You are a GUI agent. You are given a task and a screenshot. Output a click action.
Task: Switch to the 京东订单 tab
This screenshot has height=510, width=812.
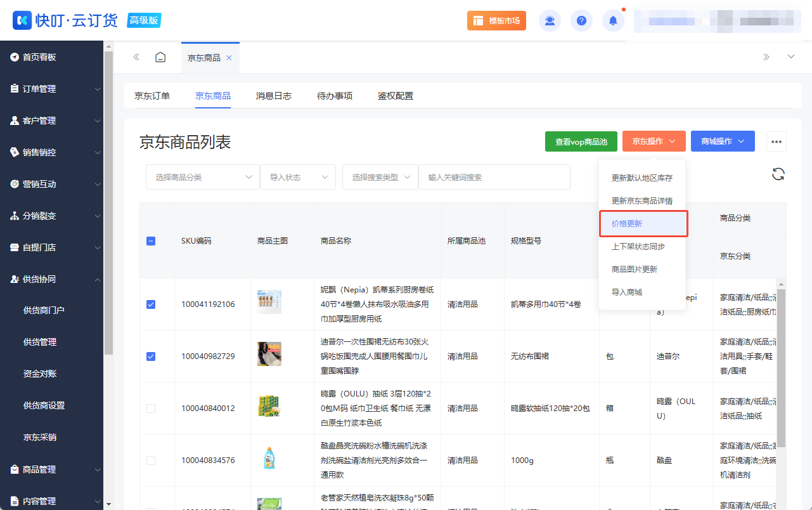pyautogui.click(x=152, y=96)
